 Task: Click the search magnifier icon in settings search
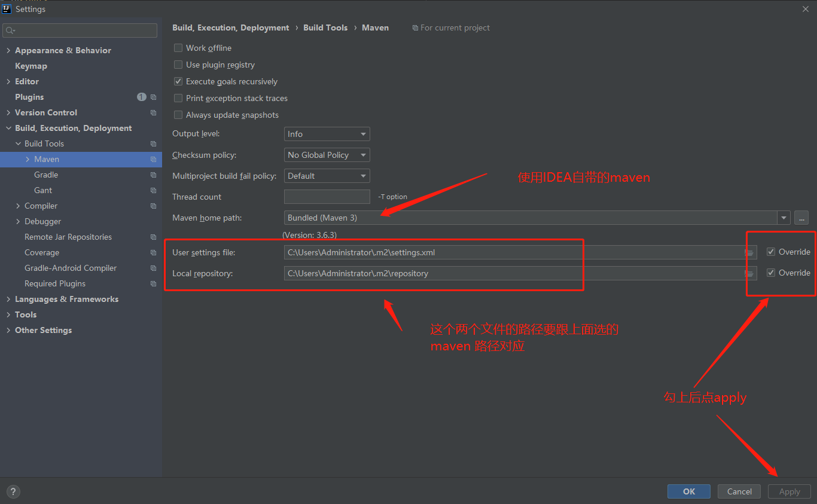point(10,30)
